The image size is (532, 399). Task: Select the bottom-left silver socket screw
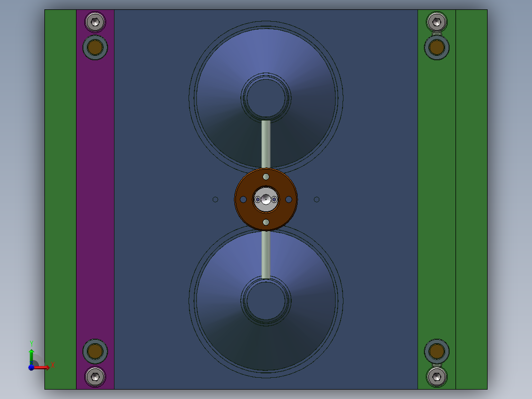95,377
